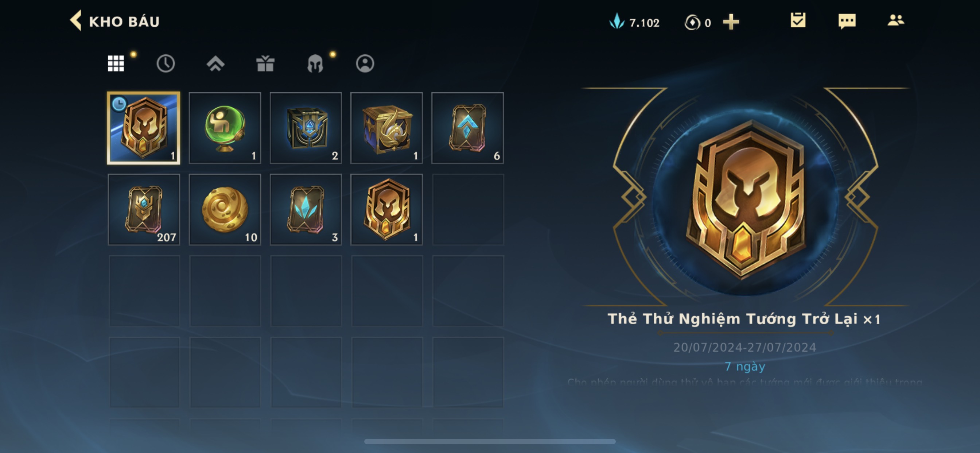
Task: Select the upgrade arrow card with quantity 6
Action: [467, 128]
